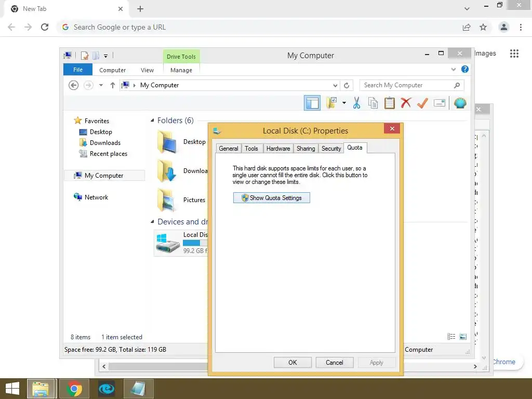Open the folder options icon in toolbar

(x=331, y=103)
